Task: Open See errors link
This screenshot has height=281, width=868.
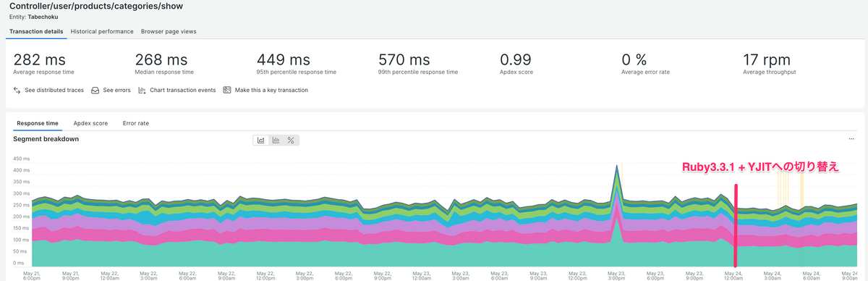Action: click(116, 91)
